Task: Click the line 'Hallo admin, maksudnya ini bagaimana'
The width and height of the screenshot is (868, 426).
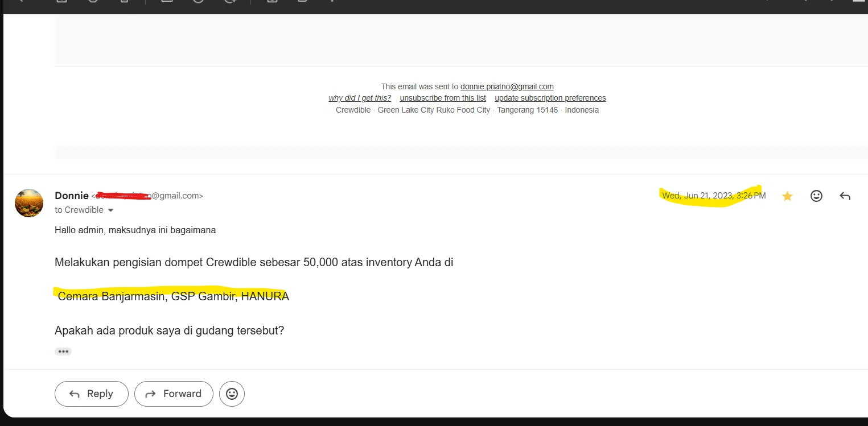Action: tap(135, 230)
